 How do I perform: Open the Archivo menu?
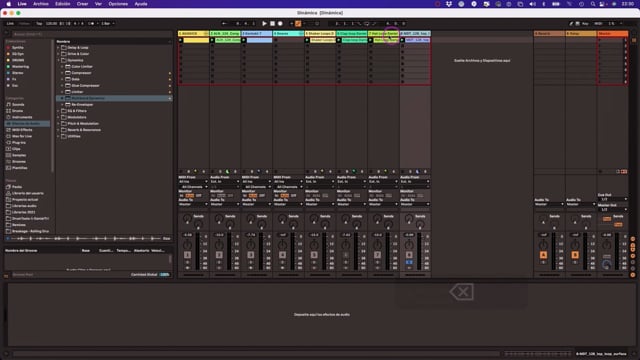pos(41,4)
